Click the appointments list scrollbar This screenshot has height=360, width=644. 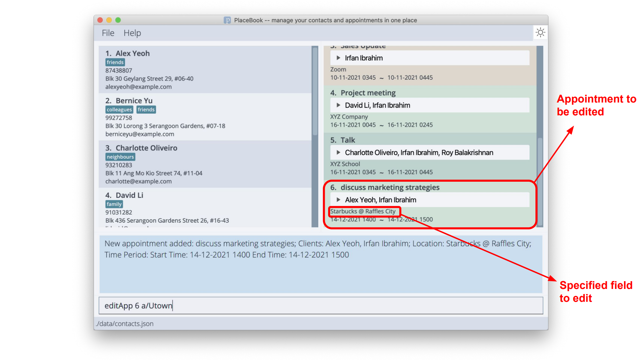point(540,181)
